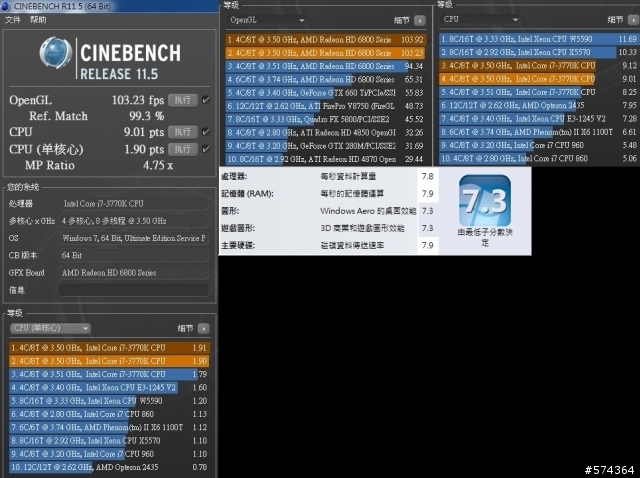Select CPU ranking row AMD Opteron 2435

coord(539,105)
